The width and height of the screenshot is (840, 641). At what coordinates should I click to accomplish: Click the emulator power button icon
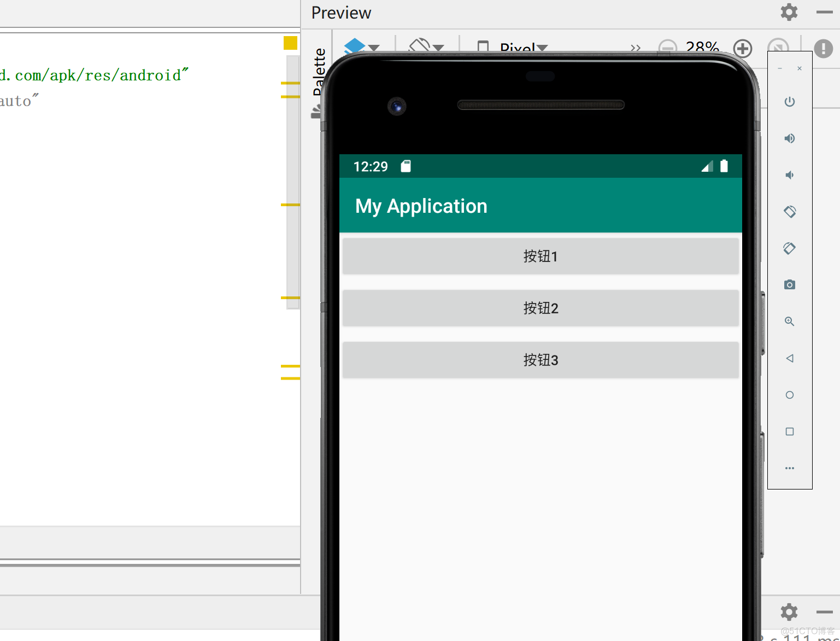point(790,102)
